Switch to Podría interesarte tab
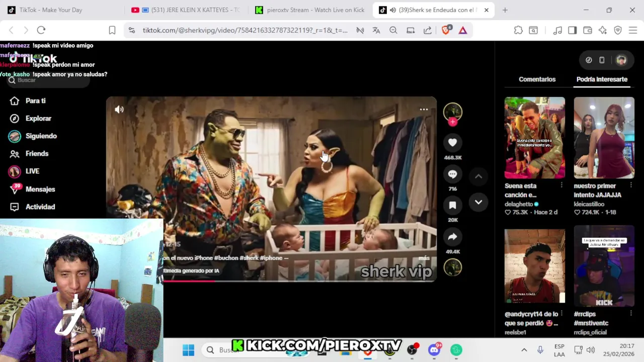644x362 pixels. 602,79
